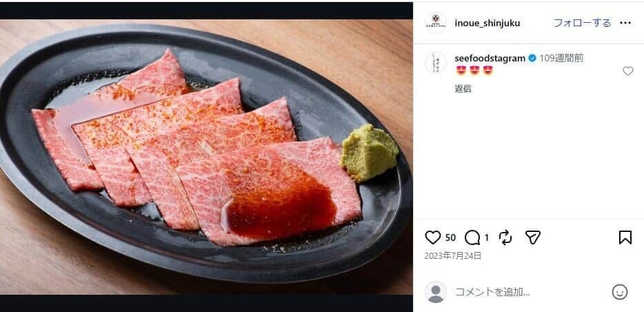The height and width of the screenshot is (312, 644).
Task: Click the inoue_shinjuku username link
Action: [487, 23]
